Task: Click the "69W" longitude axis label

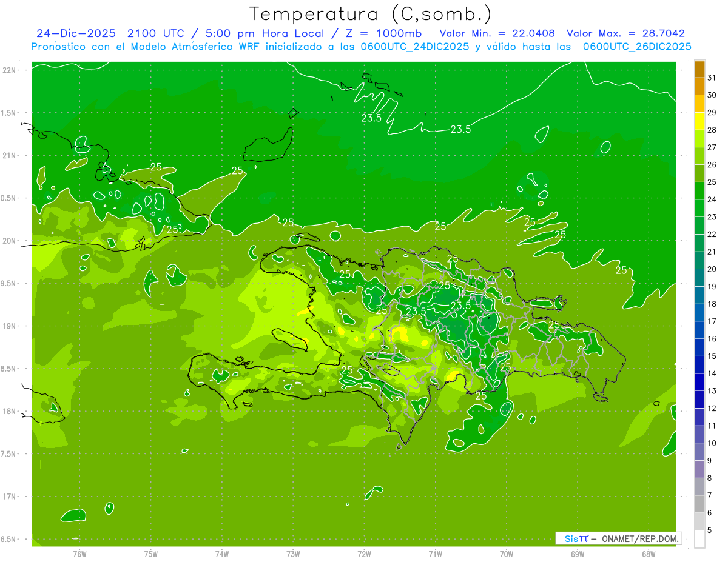Action: tap(578, 554)
